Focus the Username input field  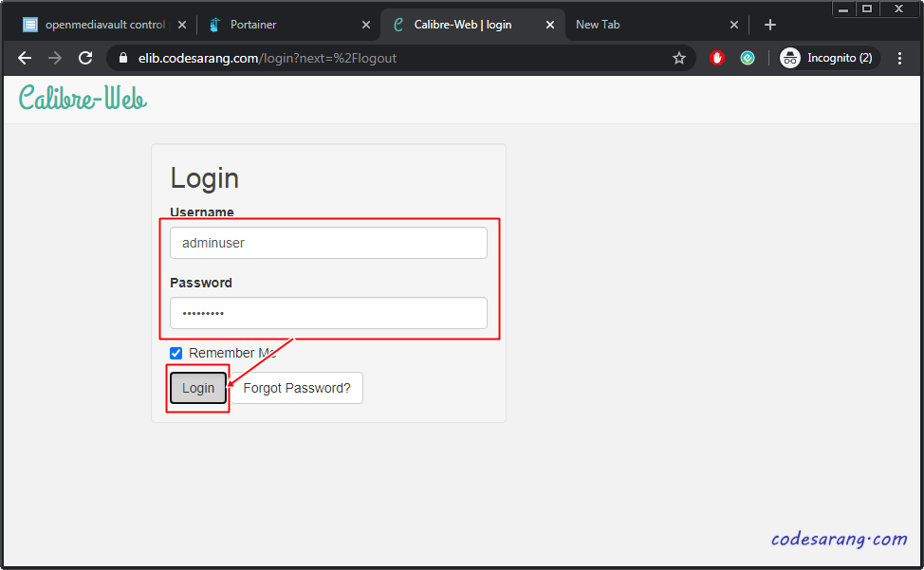[328, 243]
